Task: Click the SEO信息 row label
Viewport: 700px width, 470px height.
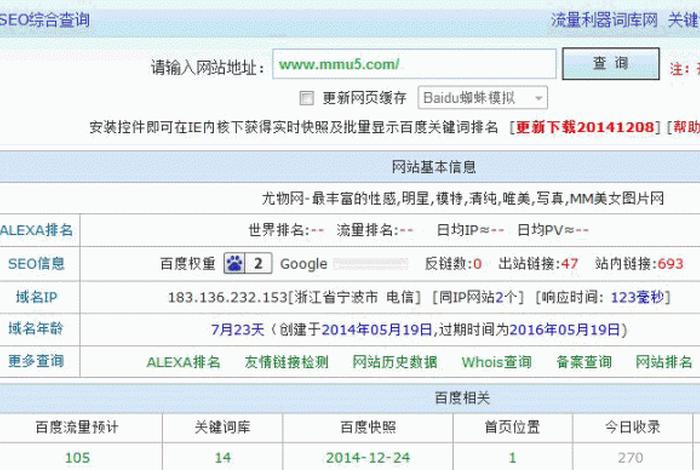Action: click(36, 263)
